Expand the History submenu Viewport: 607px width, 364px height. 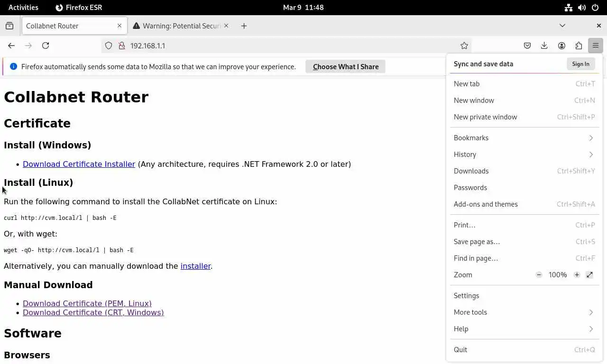click(524, 155)
